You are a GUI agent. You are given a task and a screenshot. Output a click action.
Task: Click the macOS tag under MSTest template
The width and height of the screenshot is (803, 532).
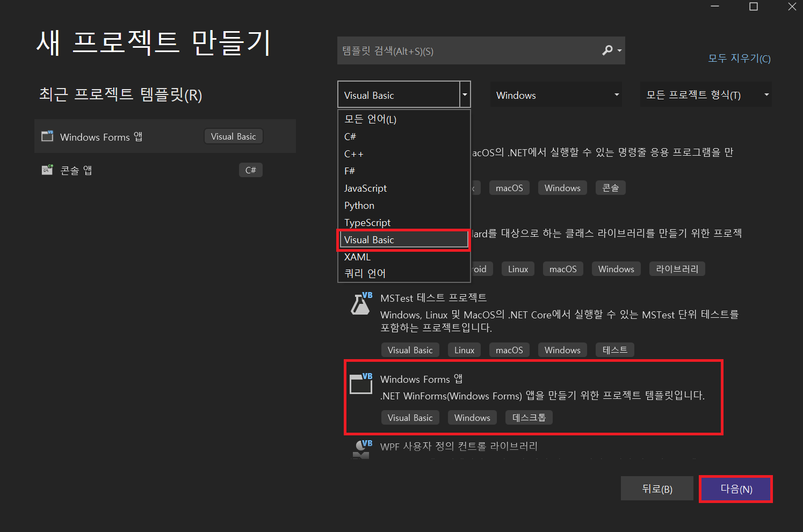(509, 349)
